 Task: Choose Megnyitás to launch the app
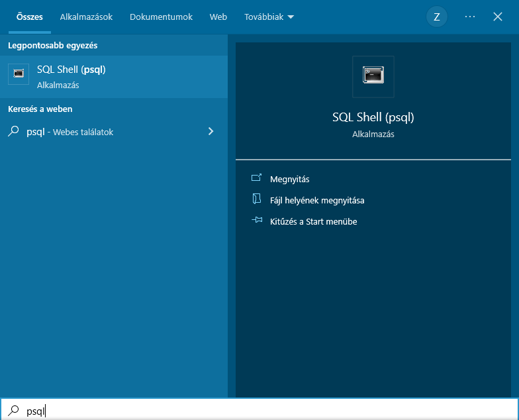pyautogui.click(x=290, y=179)
